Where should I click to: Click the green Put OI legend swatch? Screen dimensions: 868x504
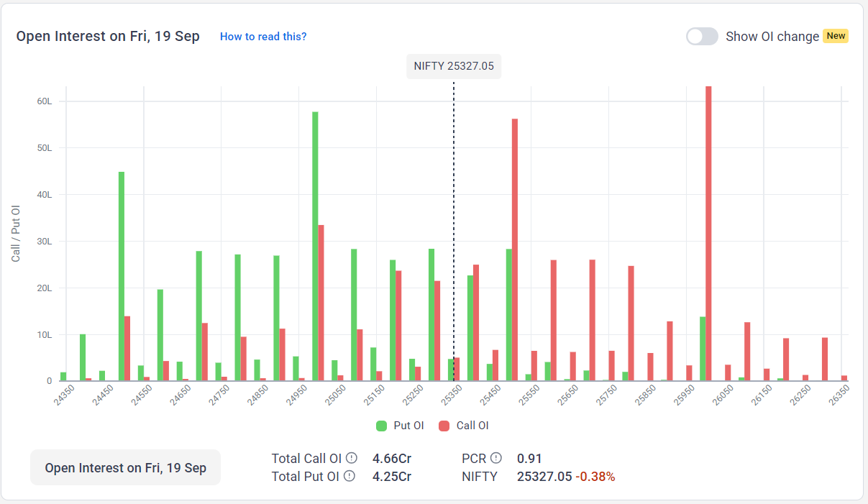(382, 426)
